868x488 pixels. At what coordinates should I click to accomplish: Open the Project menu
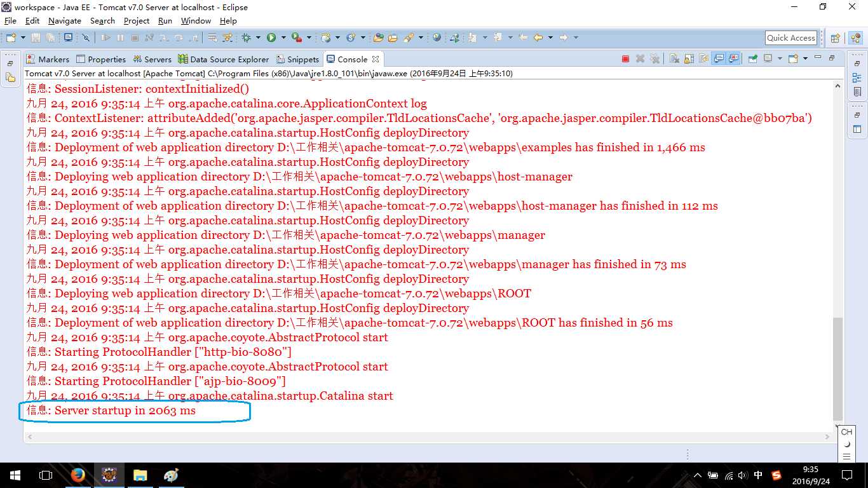coord(137,20)
